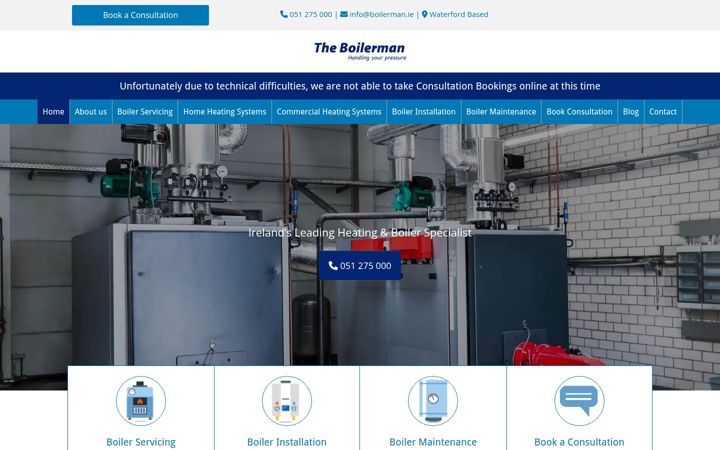Go to Boiler Servicing in the navigation bar
This screenshot has height=450, width=720.
(x=145, y=112)
